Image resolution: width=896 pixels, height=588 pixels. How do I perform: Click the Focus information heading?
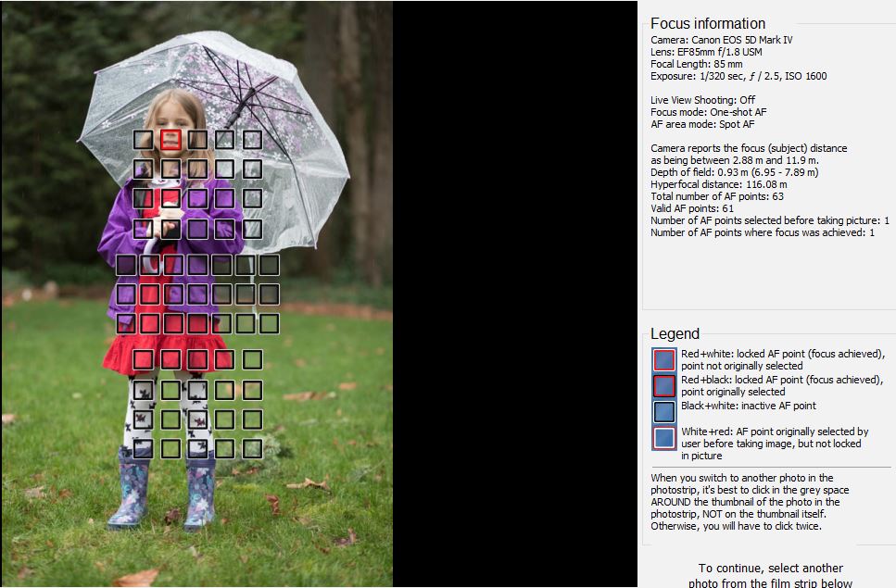pos(707,23)
